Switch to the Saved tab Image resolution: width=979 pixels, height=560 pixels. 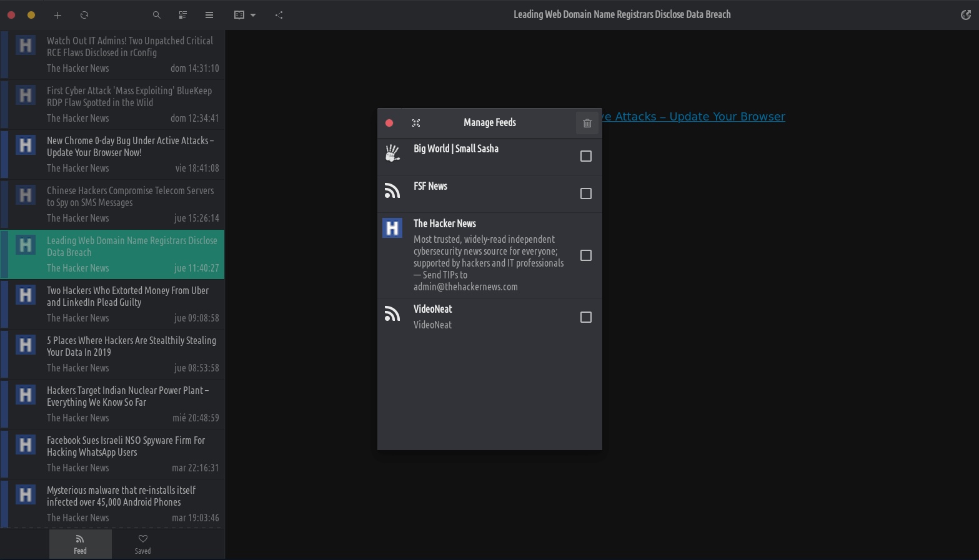(x=143, y=544)
